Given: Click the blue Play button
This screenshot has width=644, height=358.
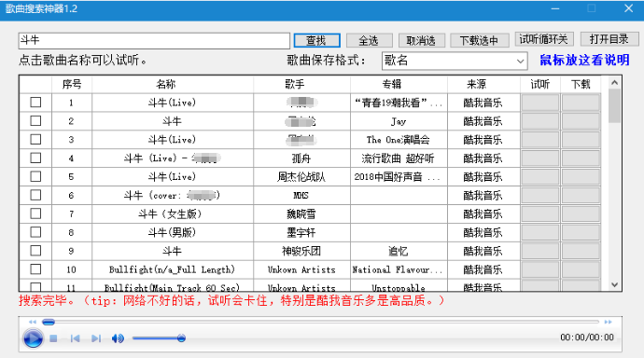Looking at the screenshot, I should pos(33,338).
